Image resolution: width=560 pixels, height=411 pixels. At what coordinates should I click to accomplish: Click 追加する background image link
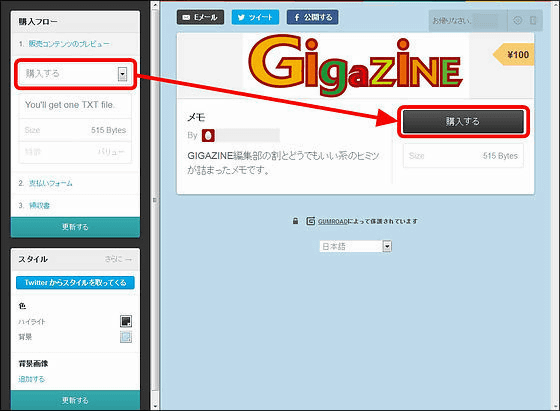click(31, 379)
